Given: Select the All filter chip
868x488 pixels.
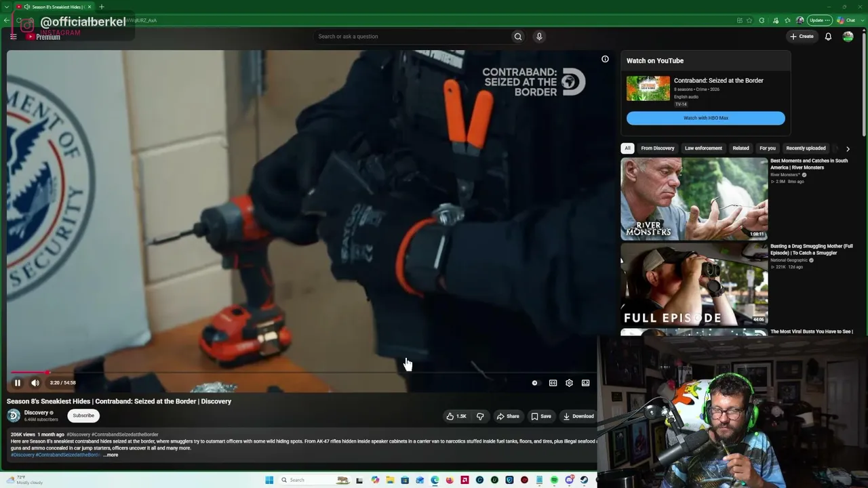Looking at the screenshot, I should 627,148.
